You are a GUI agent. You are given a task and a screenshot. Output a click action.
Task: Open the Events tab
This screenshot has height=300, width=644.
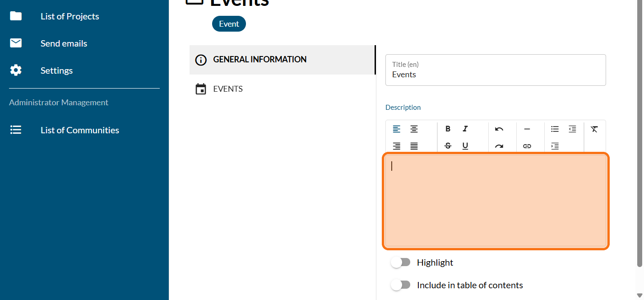pos(228,89)
